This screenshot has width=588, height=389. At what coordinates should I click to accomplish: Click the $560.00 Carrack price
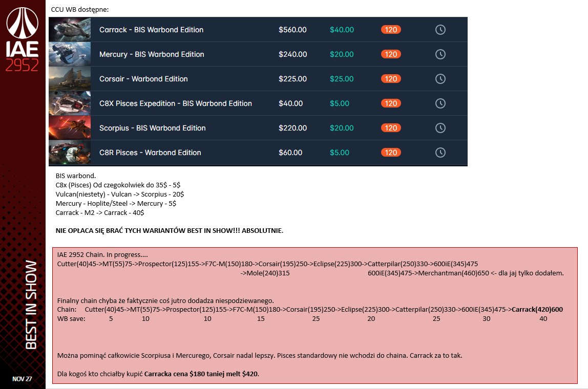coord(292,30)
